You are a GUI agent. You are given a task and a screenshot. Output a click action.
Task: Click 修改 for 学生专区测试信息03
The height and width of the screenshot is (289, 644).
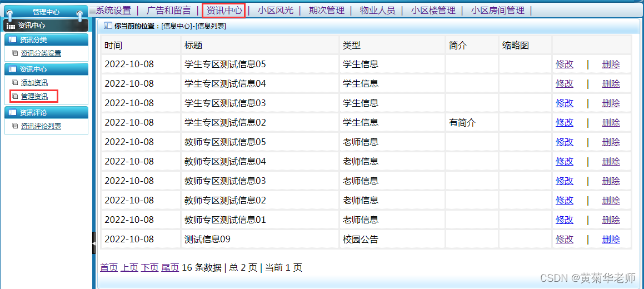565,103
